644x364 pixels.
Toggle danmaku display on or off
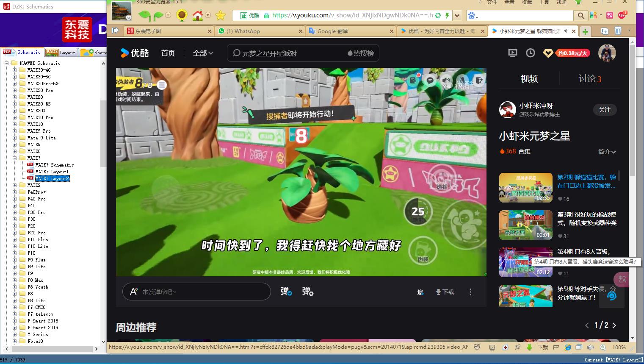(286, 292)
